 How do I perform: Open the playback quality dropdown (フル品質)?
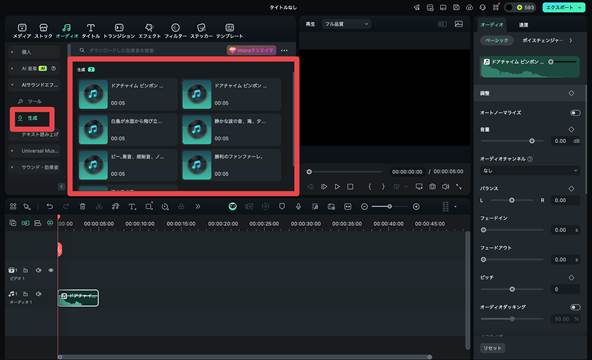coord(347,24)
